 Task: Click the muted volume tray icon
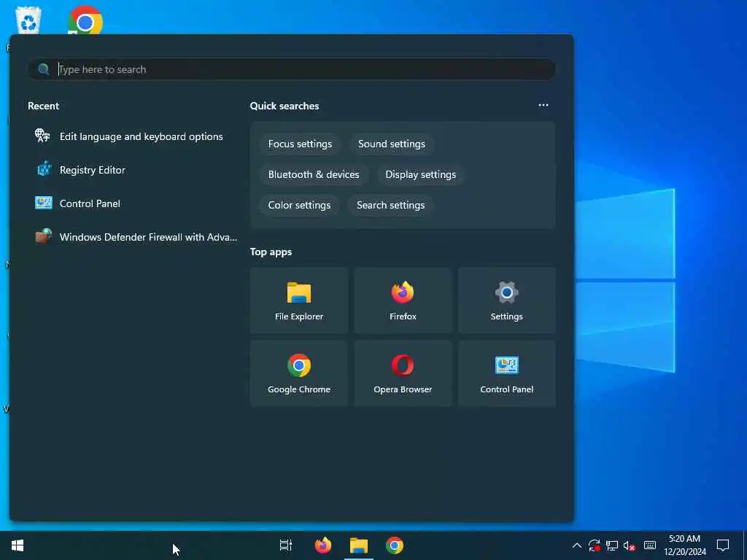click(630, 545)
